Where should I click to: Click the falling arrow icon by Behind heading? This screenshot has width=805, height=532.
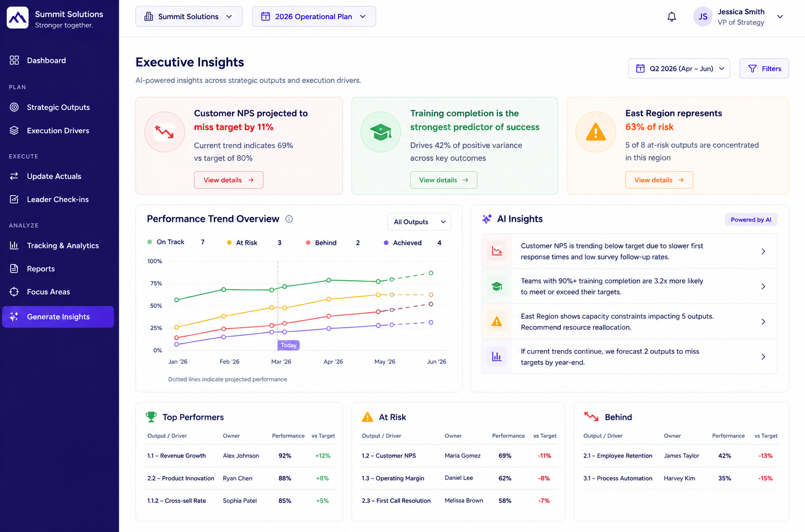pos(591,417)
